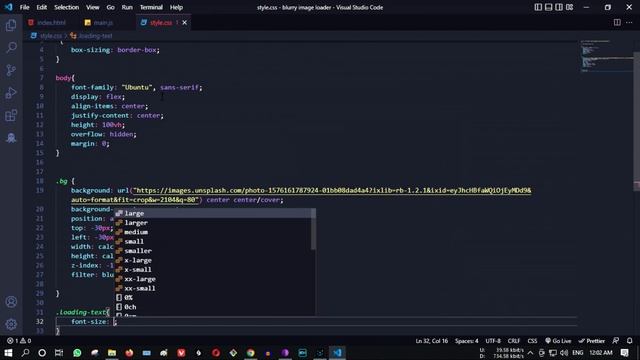Change CSS language mode in status bar
640x360 pixels.
click(532, 341)
